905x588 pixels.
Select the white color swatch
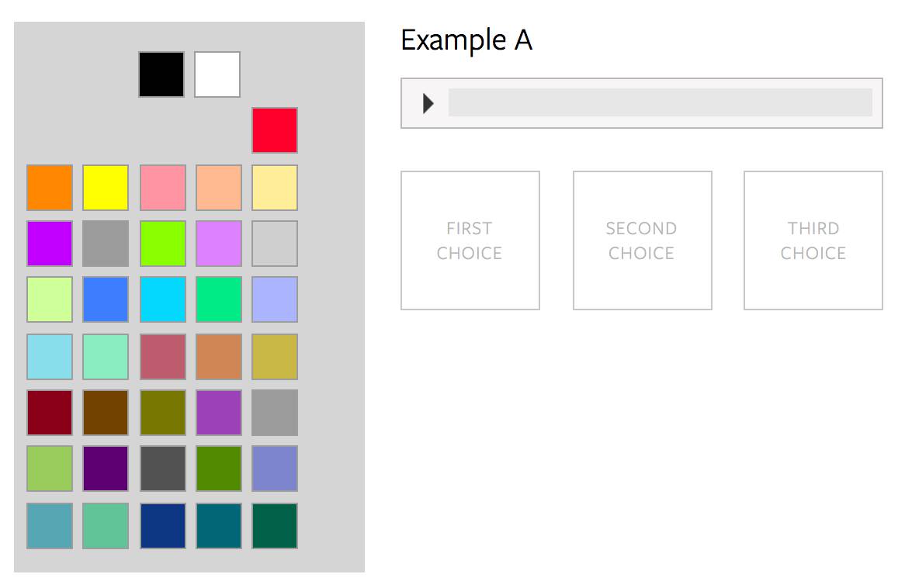click(217, 74)
